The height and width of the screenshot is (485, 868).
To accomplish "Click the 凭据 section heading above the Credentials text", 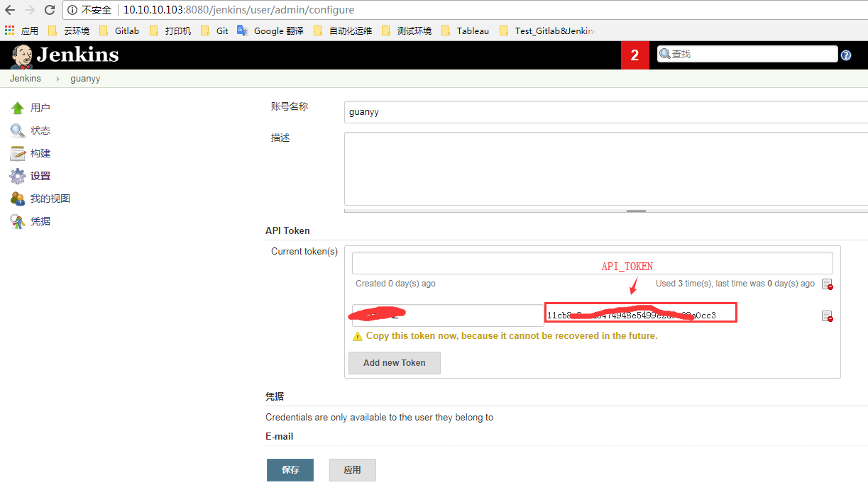I will coord(275,396).
